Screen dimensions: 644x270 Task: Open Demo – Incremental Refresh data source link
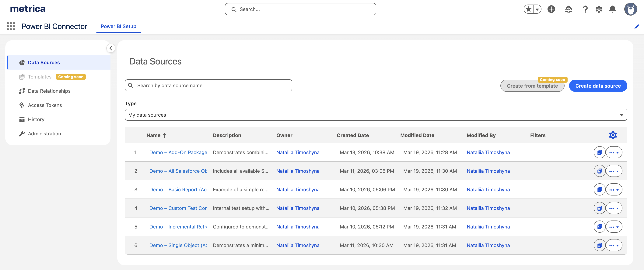pos(178,227)
